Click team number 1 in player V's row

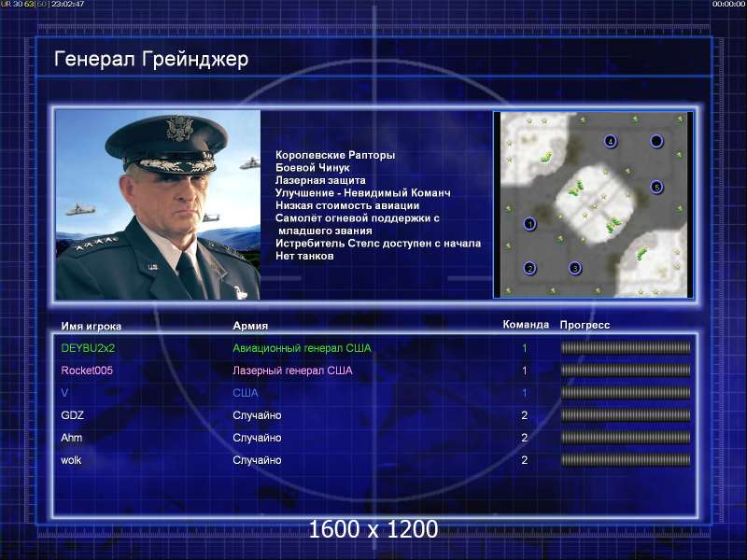(525, 393)
